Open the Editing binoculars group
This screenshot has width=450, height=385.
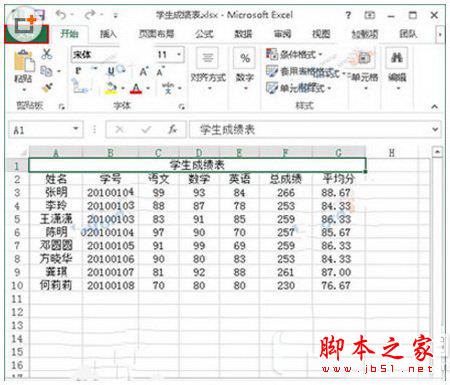(x=397, y=69)
